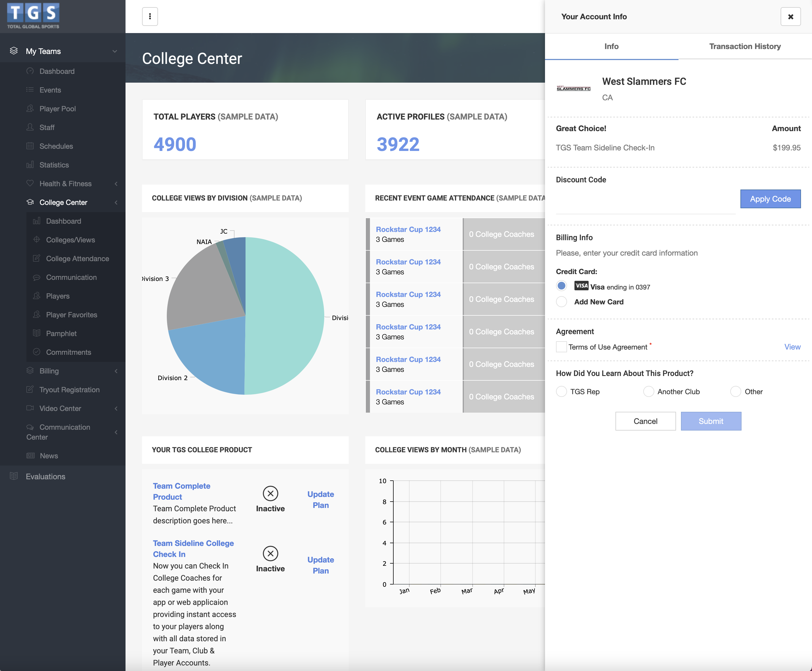
Task: Click the College Attendance edit icon
Action: click(x=37, y=258)
